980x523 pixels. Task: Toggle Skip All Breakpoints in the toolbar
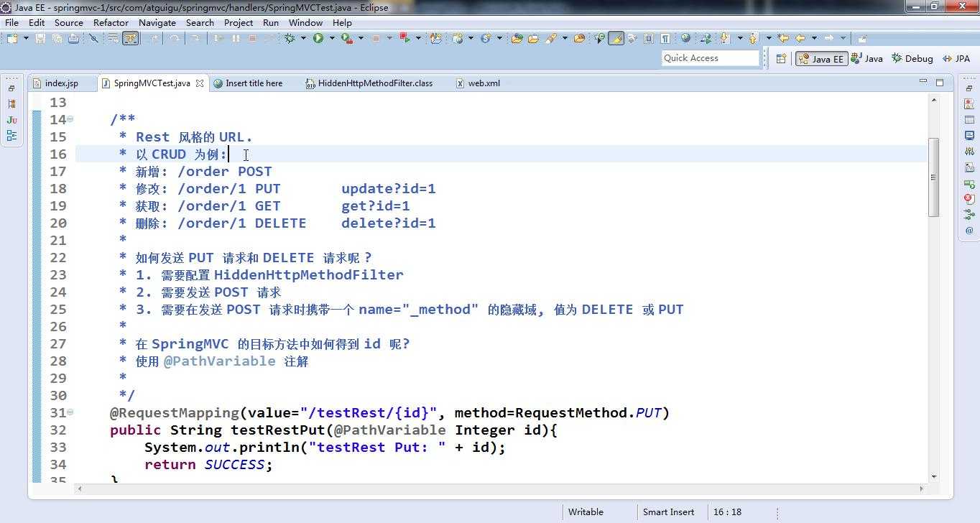click(93, 38)
